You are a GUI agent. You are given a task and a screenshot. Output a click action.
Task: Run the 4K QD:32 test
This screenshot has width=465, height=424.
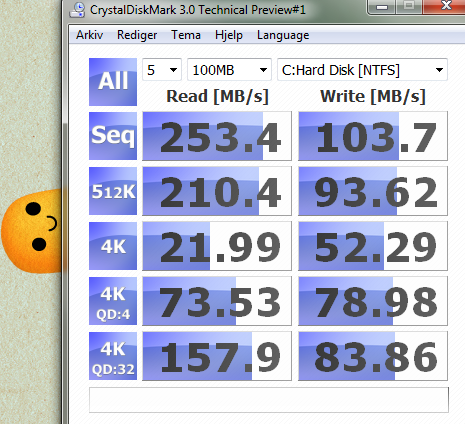coord(113,356)
